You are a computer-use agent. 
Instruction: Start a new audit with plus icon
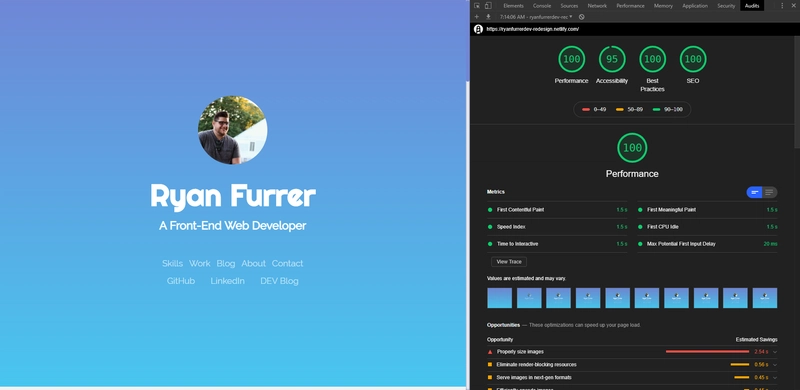(x=477, y=17)
